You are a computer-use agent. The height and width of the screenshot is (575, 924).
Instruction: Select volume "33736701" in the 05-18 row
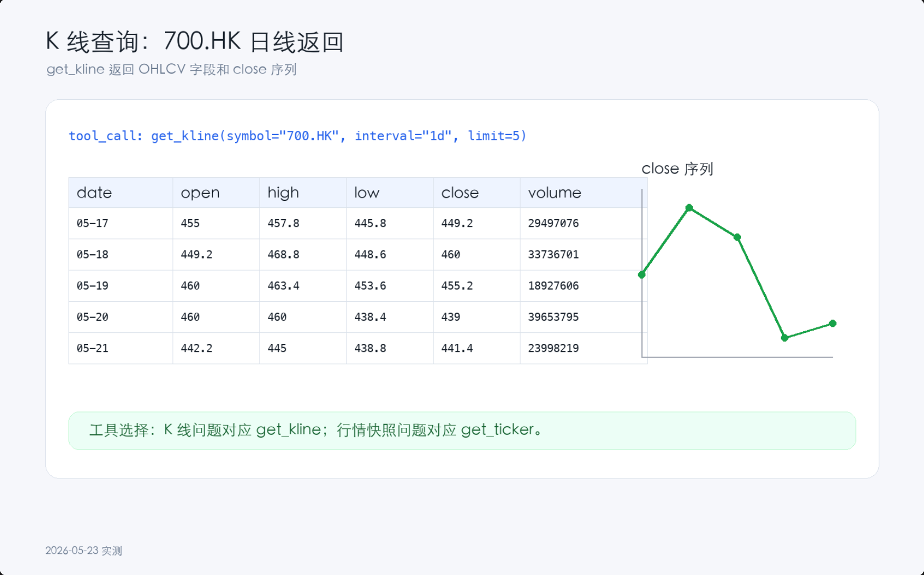pyautogui.click(x=553, y=254)
